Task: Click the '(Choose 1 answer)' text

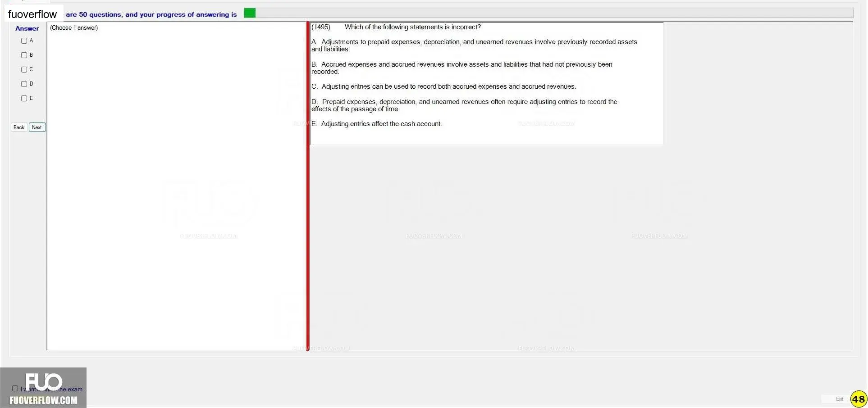Action: pyautogui.click(x=74, y=28)
